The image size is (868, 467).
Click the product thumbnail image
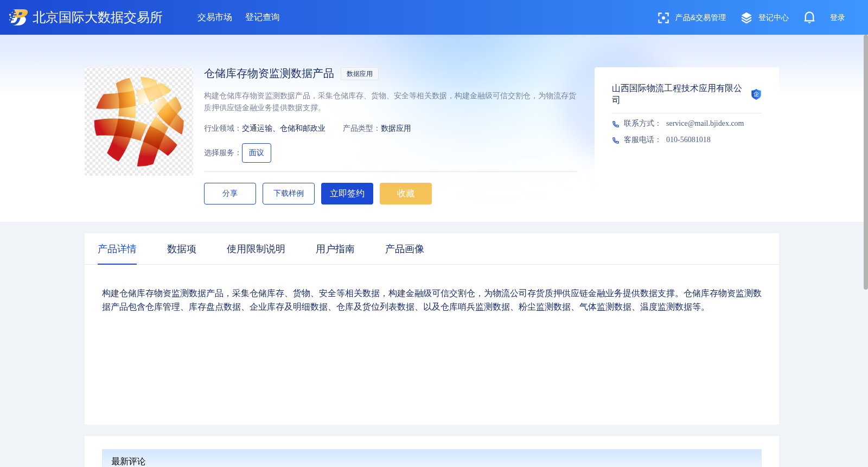139,121
